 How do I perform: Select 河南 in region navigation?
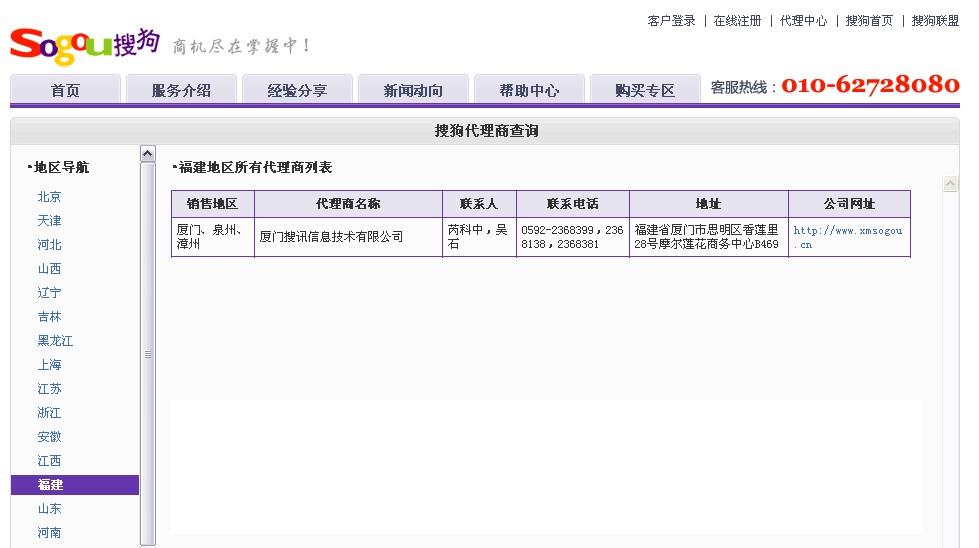coord(49,532)
